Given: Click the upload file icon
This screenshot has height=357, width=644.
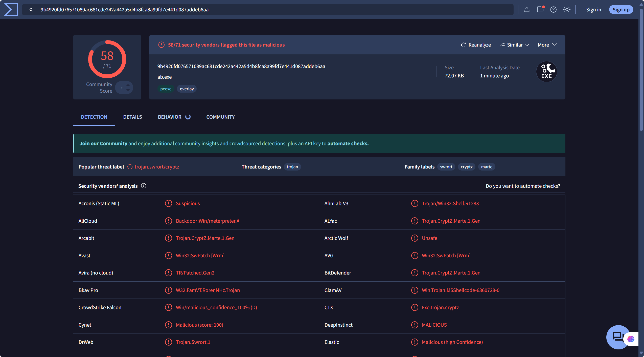Looking at the screenshot, I should [527, 10].
